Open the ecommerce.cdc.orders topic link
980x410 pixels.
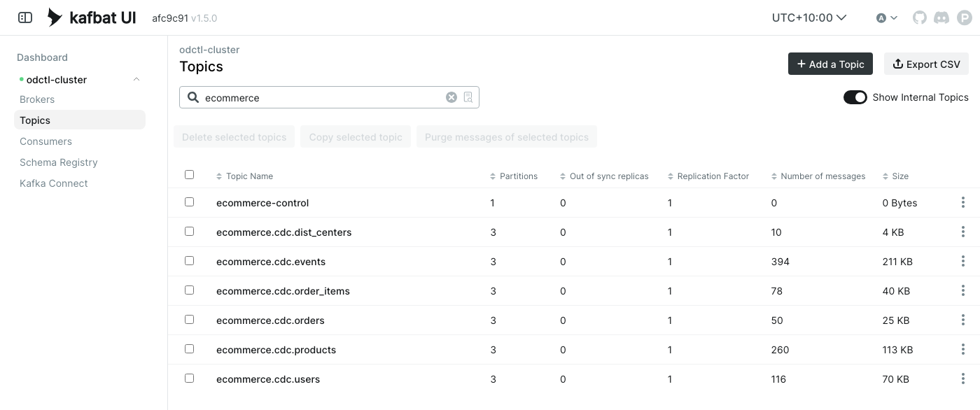click(x=270, y=320)
